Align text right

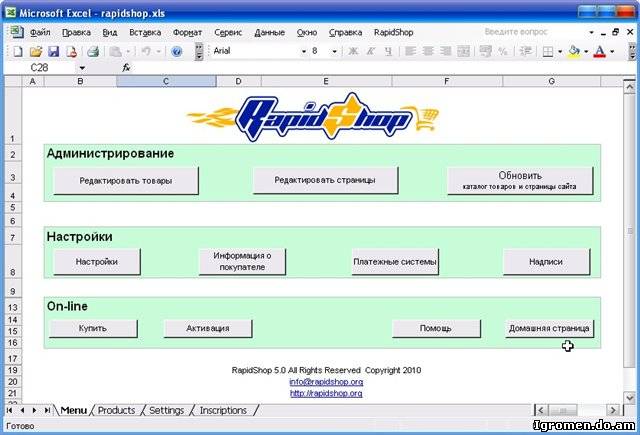pyautogui.click(x=445, y=51)
